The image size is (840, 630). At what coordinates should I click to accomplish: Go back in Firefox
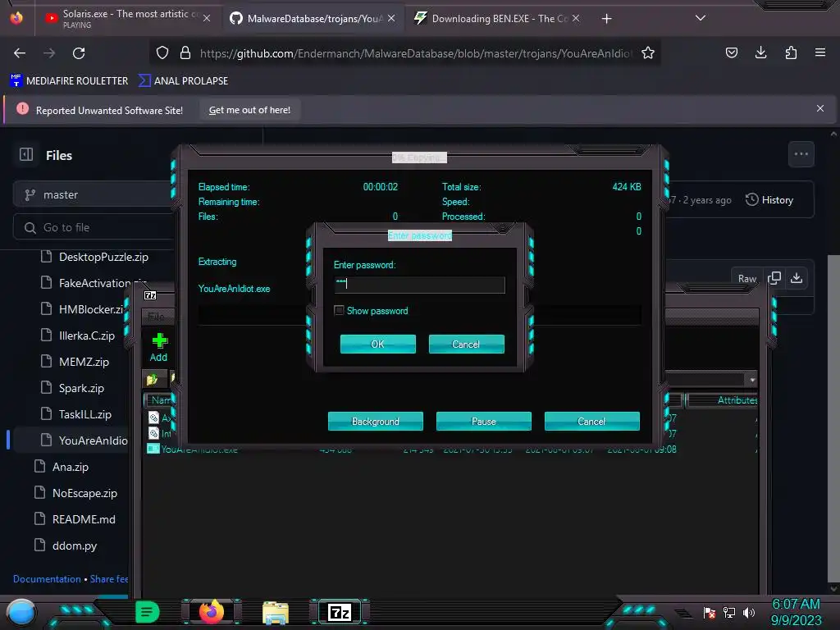pos(20,53)
